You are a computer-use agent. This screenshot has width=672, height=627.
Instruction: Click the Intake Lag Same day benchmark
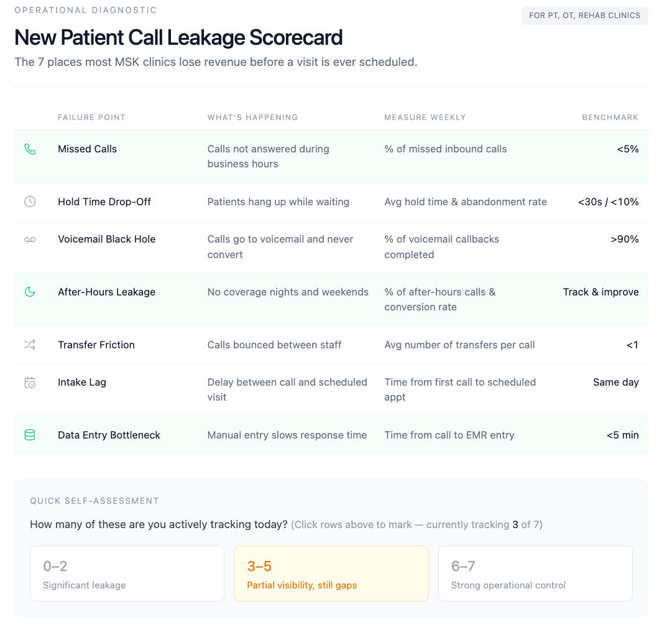615,382
